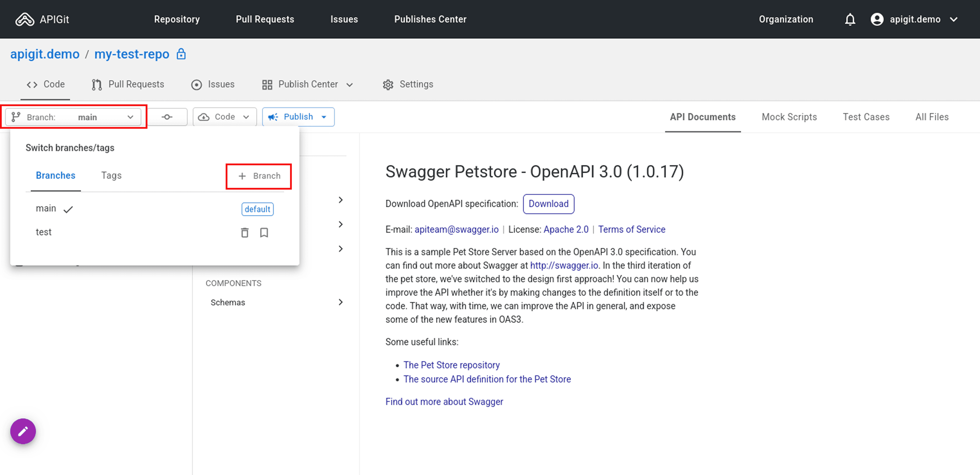
Task: Open the source API definition link
Action: click(487, 379)
